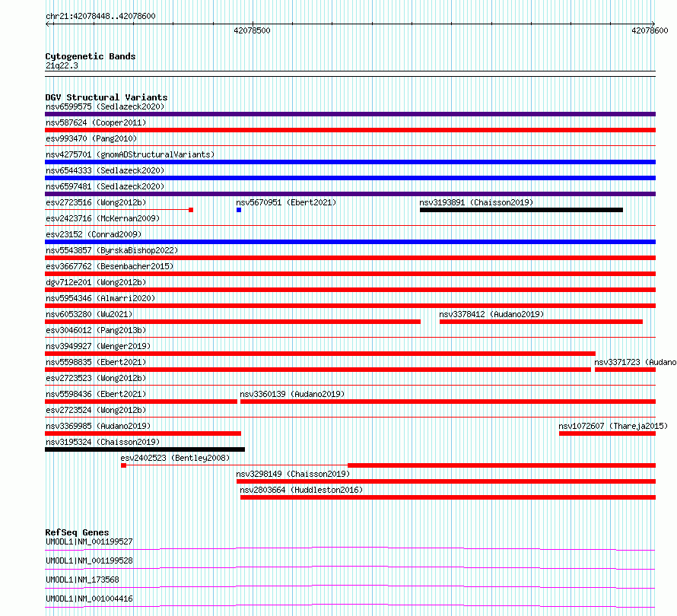The image size is (677, 616).
Task: Click the 42078600 ruler position label
Action: pos(650,30)
